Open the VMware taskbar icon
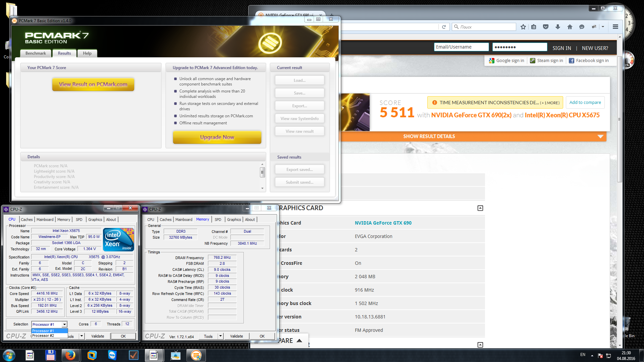Image resolution: width=644 pixels, height=362 pixels. pos(92,355)
